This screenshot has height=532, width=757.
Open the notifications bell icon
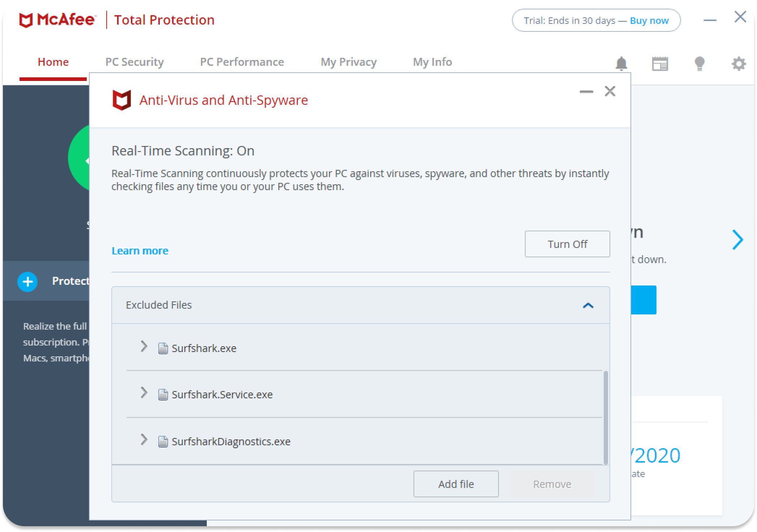[621, 64]
